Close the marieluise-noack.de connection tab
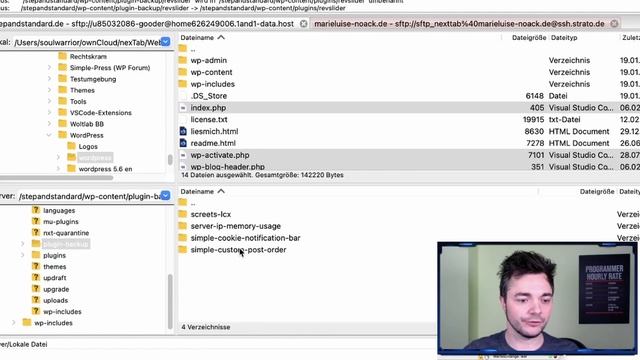The height and width of the screenshot is (360, 640). (614, 24)
